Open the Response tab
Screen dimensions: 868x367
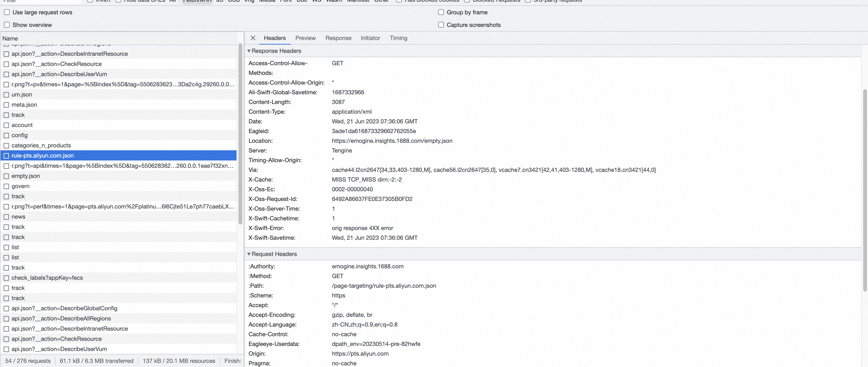338,38
